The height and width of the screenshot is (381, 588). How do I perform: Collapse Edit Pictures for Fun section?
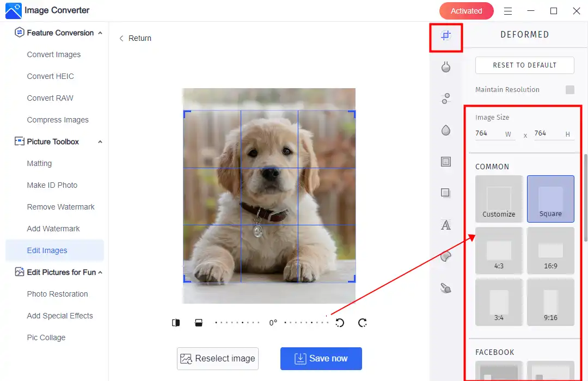tap(100, 272)
